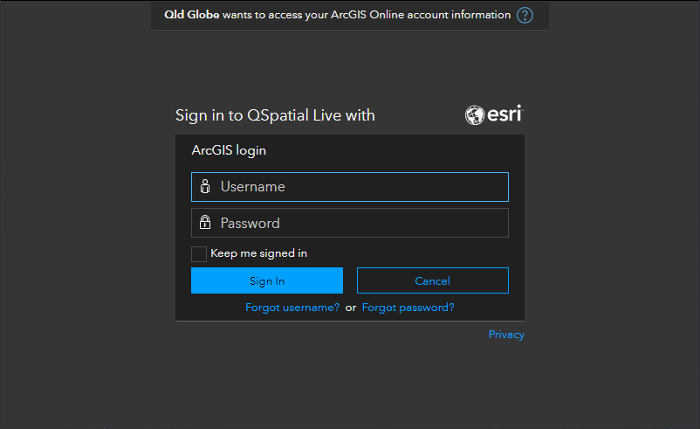This screenshot has height=429, width=700.
Task: Click the "Keep me signed in" label
Action: pyautogui.click(x=258, y=254)
